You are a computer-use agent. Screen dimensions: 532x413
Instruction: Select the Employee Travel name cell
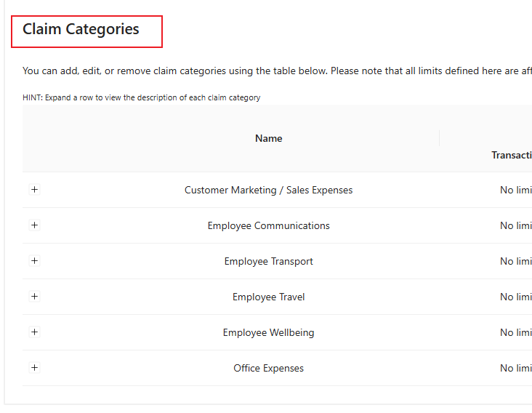(268, 297)
